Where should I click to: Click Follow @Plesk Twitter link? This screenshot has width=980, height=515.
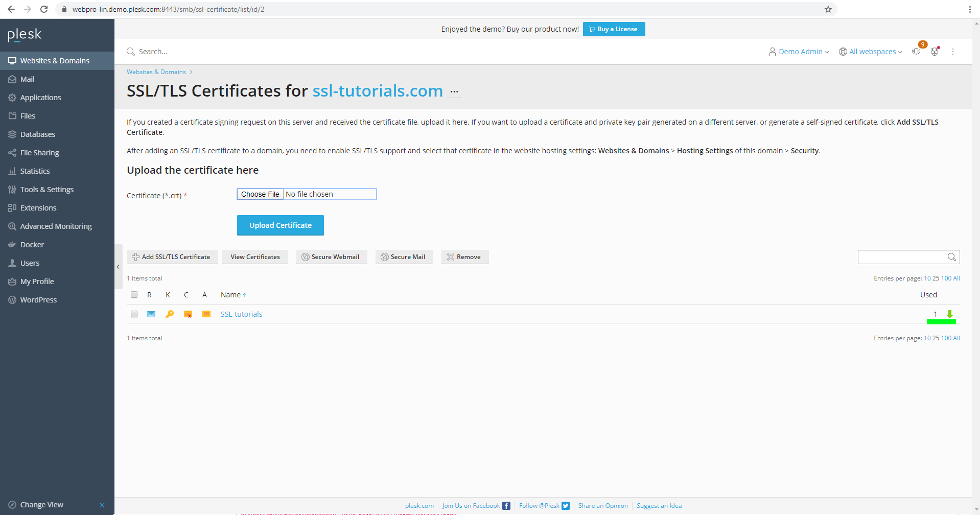pyautogui.click(x=544, y=506)
